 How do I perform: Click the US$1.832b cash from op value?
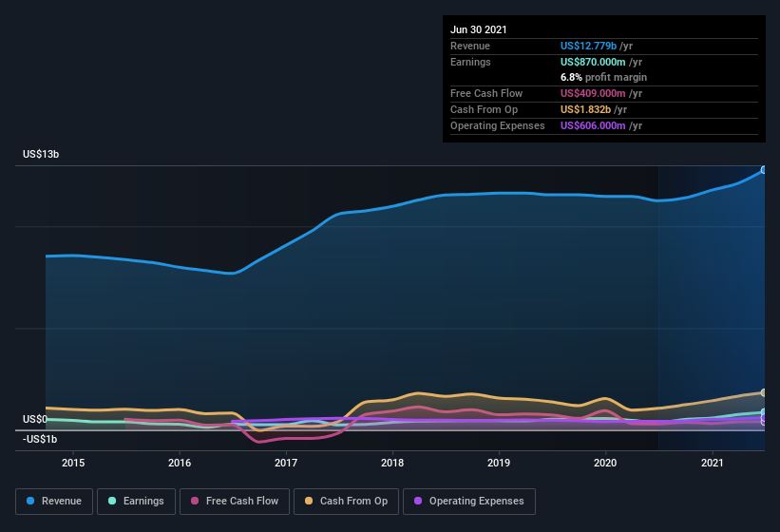[585, 110]
